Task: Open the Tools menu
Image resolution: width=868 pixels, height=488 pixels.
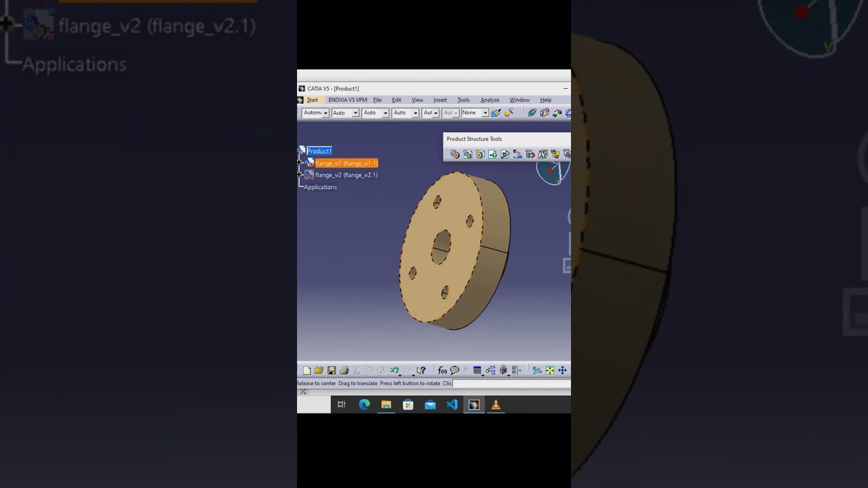Action: [x=463, y=100]
